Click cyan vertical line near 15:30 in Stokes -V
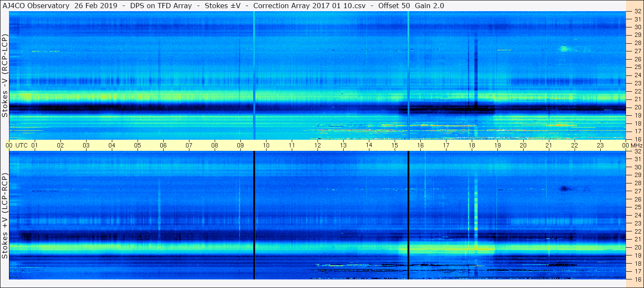 point(408,75)
